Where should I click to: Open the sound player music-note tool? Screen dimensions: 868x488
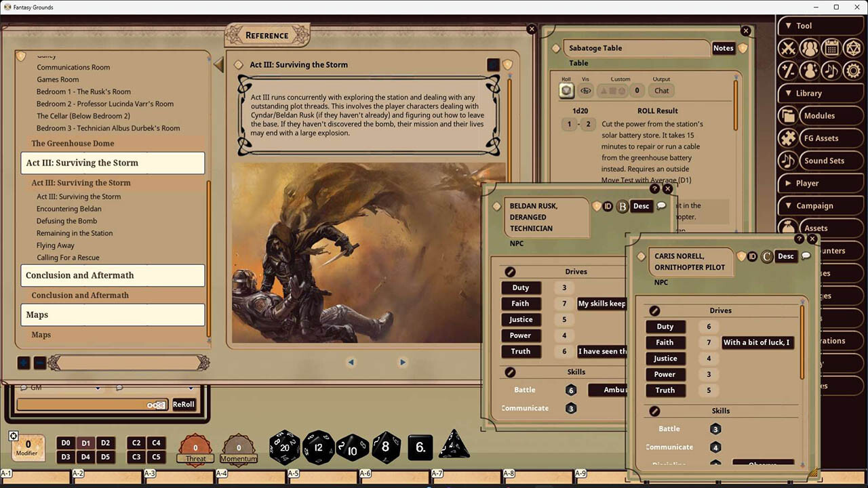tap(831, 70)
